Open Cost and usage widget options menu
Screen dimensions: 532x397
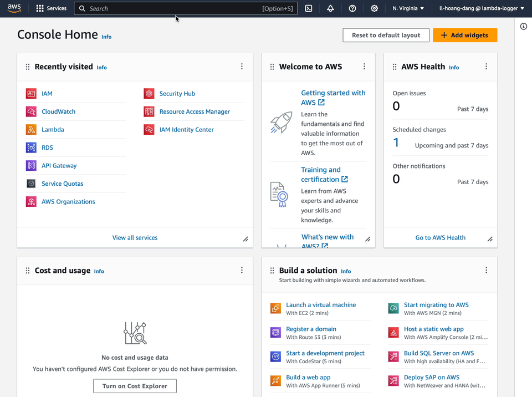click(x=242, y=270)
